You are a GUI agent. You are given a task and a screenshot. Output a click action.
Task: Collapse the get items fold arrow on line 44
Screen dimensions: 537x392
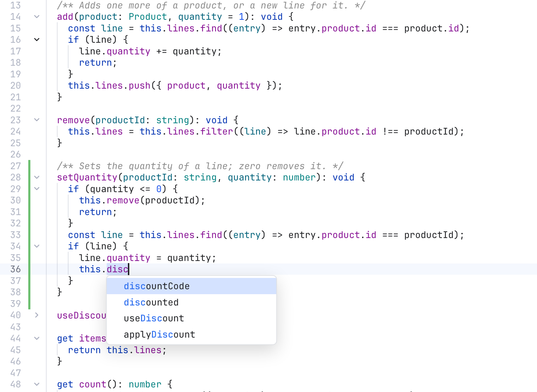[x=37, y=338]
